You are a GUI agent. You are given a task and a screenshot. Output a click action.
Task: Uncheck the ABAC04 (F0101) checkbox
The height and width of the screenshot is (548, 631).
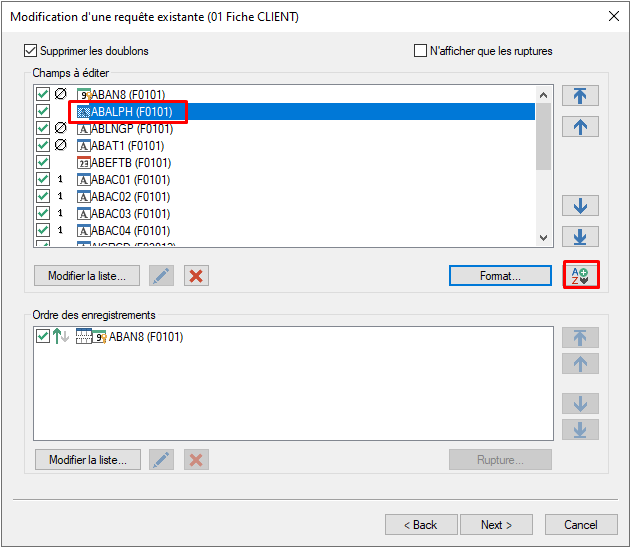click(43, 231)
